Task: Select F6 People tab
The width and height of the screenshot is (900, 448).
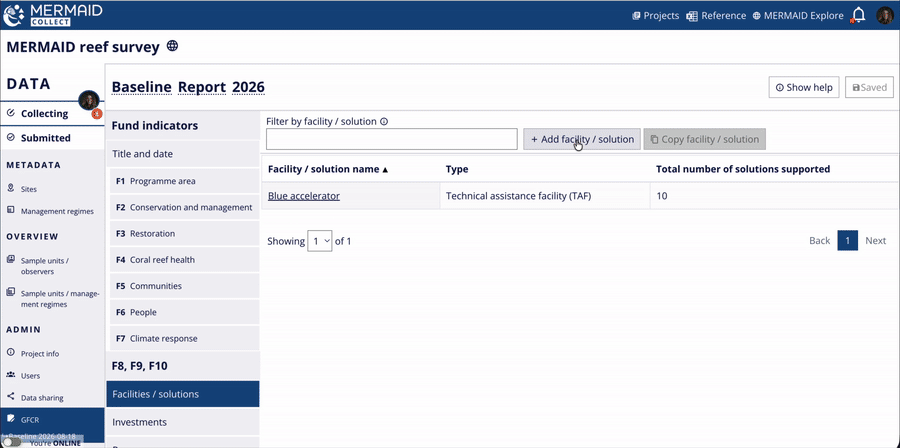Action: pos(185,312)
